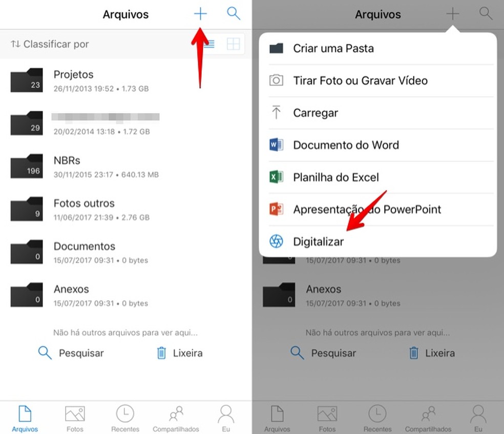
Task: Click '26/11/2013 19:52 • 1.73 GB' details text
Action: tap(101, 89)
